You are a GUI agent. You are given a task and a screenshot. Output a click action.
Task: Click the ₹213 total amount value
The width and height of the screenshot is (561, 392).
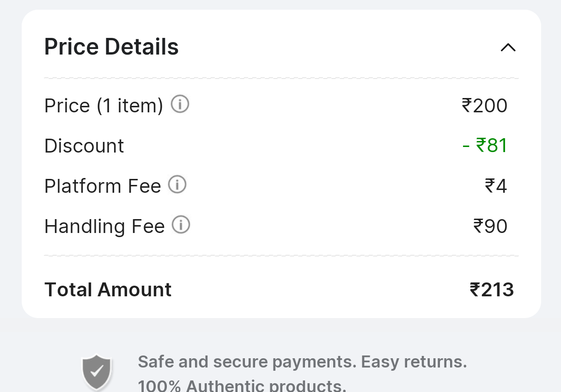pos(492,290)
